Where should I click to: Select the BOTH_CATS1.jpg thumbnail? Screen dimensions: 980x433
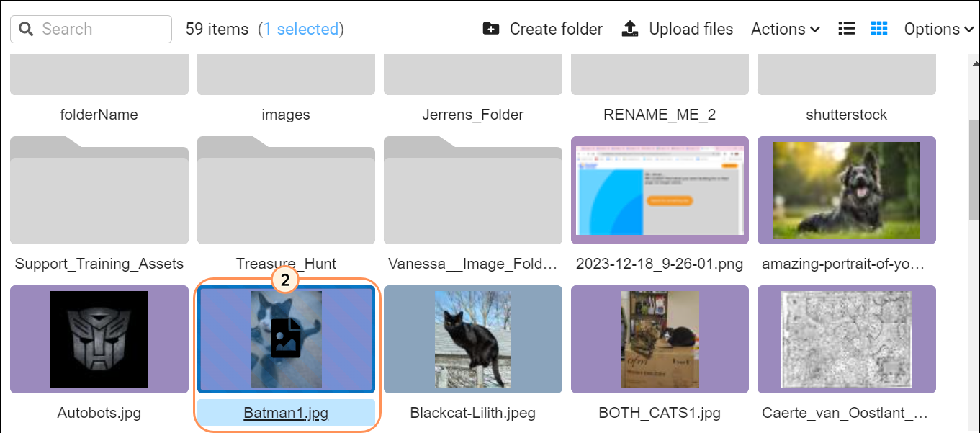point(660,339)
